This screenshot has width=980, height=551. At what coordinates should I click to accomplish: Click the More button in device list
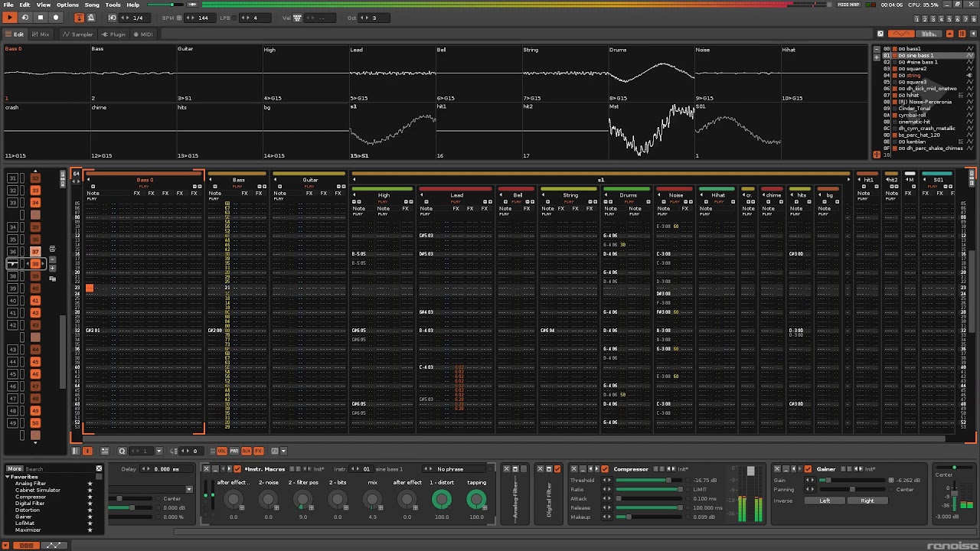[x=15, y=468]
